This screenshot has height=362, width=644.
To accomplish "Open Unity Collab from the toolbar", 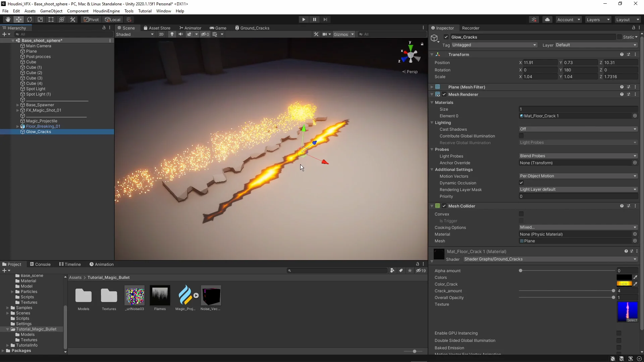I will point(534,19).
